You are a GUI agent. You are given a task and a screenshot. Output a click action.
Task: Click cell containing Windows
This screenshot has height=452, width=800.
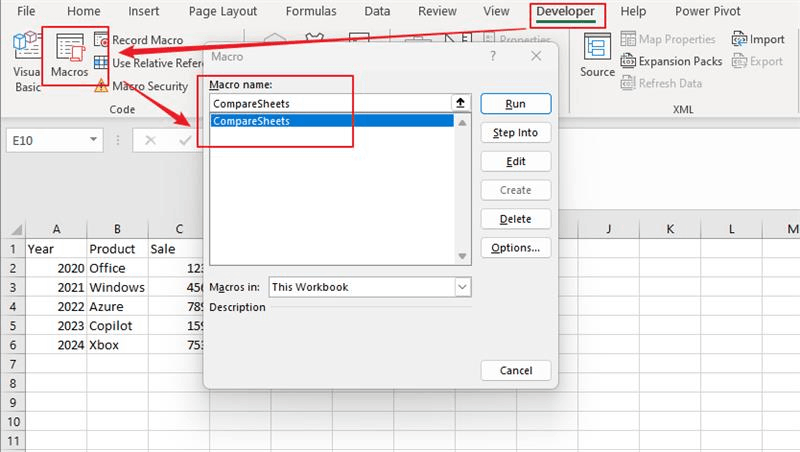(117, 287)
